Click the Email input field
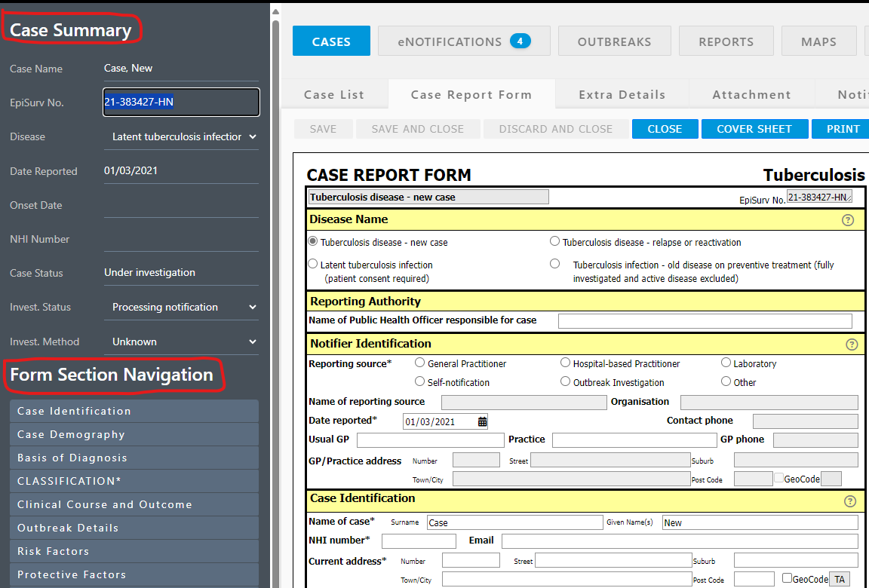 (680, 541)
